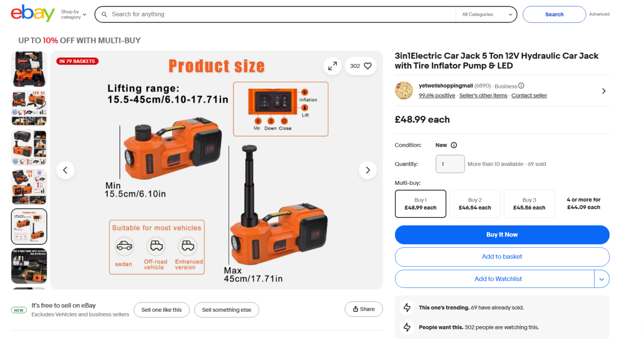The height and width of the screenshot is (339, 644).
Task: Open the Seller's other items link
Action: point(483,96)
